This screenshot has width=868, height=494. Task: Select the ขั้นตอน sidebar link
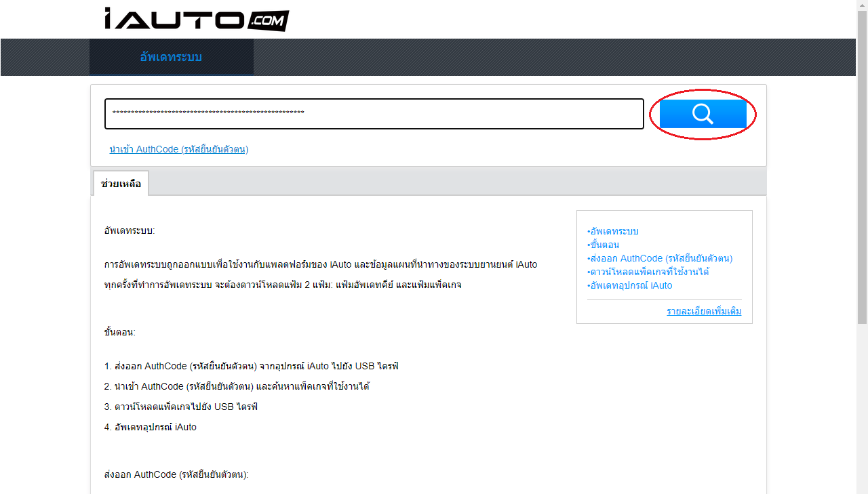tap(604, 245)
